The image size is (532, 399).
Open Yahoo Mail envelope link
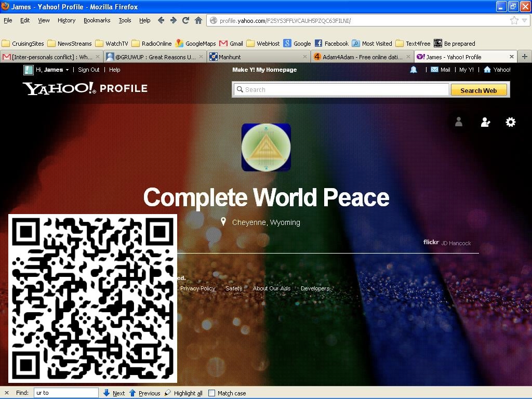[x=441, y=70]
